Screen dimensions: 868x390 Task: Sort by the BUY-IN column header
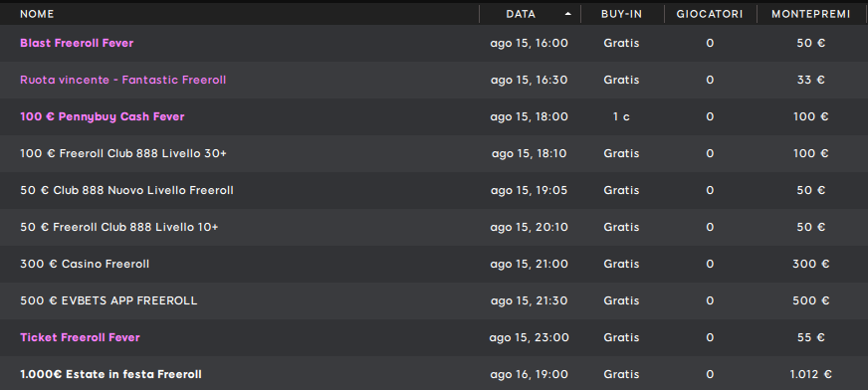pyautogui.click(x=622, y=14)
